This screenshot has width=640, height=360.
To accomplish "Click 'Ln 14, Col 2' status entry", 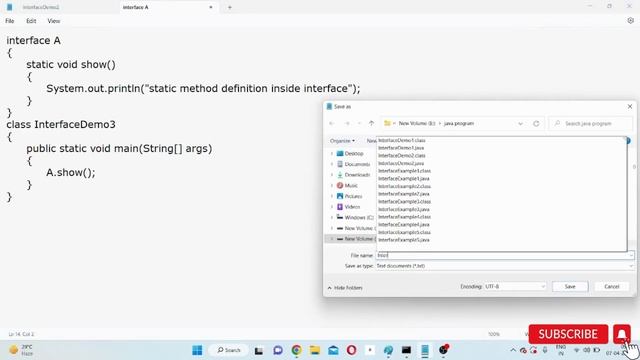I will [x=21, y=334].
